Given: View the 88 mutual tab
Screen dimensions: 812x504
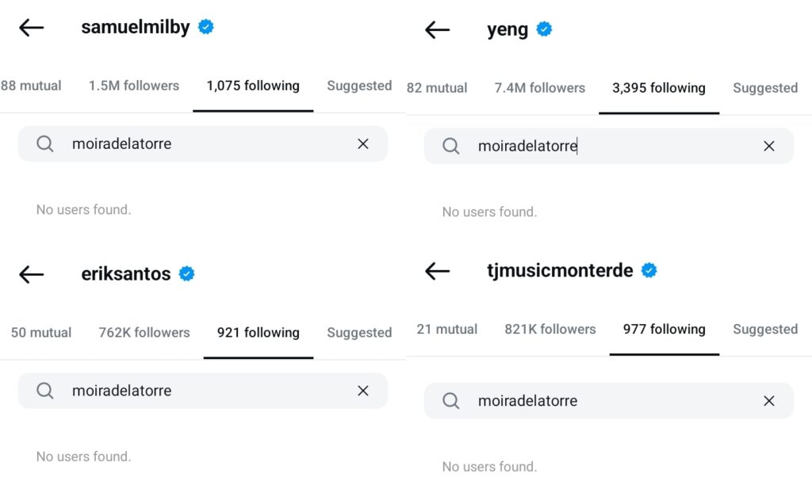Looking at the screenshot, I should click(x=31, y=86).
